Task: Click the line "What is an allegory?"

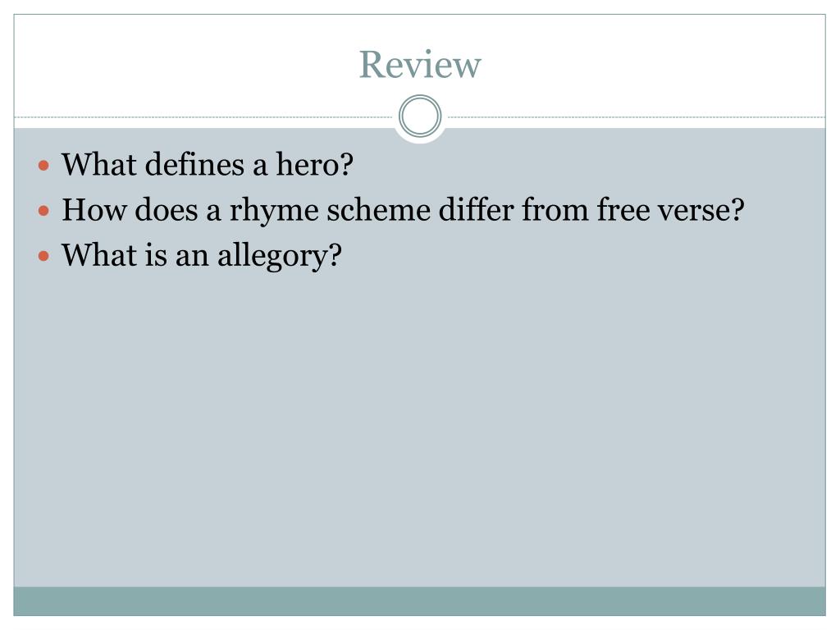Action: coord(202,256)
